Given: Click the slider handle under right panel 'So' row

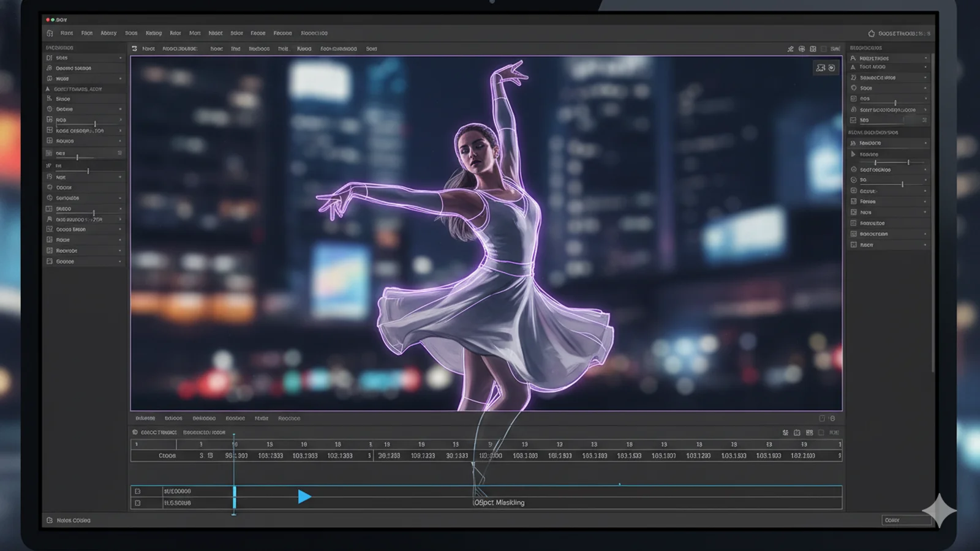Looking at the screenshot, I should pyautogui.click(x=902, y=184).
